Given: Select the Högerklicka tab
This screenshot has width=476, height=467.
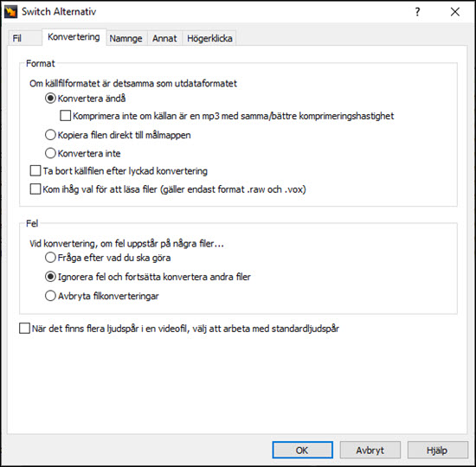Looking at the screenshot, I should tap(209, 38).
